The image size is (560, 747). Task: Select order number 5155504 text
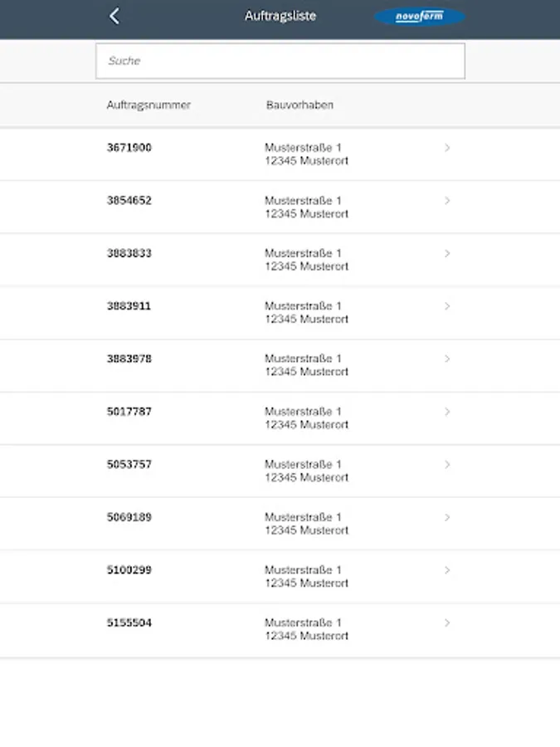[129, 622]
